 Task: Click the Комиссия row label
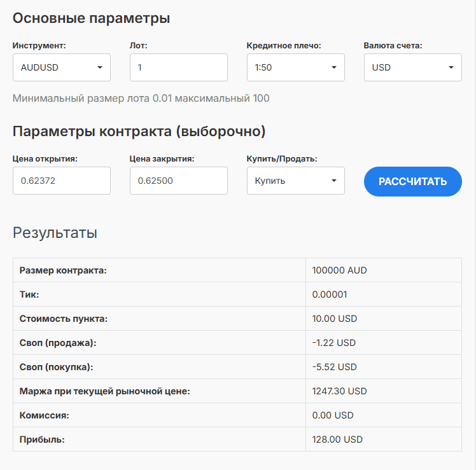45,415
